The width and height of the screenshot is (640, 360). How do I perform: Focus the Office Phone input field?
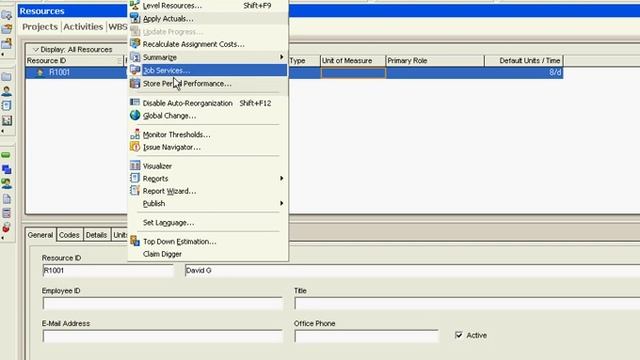366,336
